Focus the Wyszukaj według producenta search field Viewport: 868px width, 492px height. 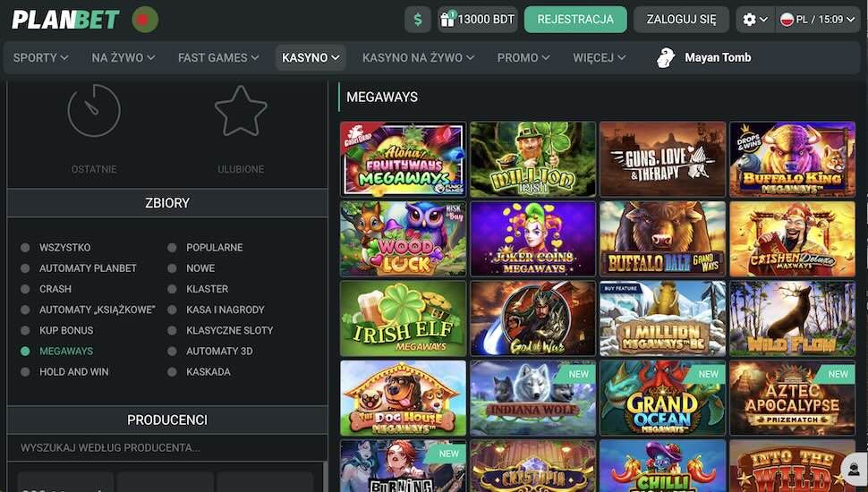167,448
